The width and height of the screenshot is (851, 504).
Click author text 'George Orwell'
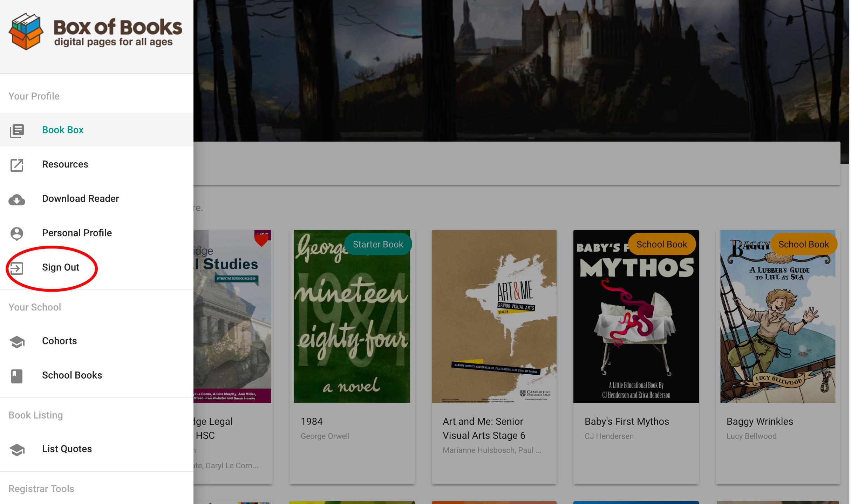325,436
